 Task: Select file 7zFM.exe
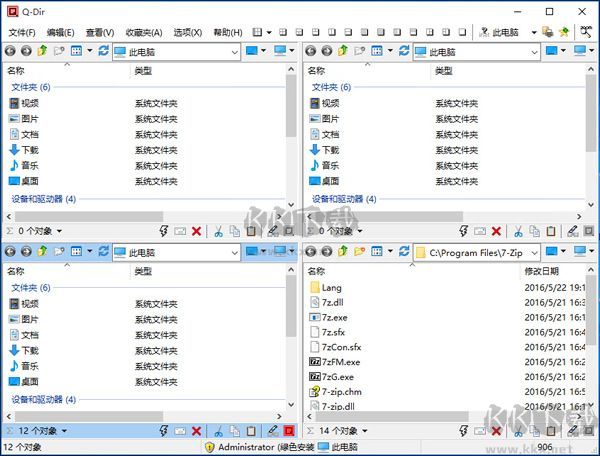pos(335,362)
